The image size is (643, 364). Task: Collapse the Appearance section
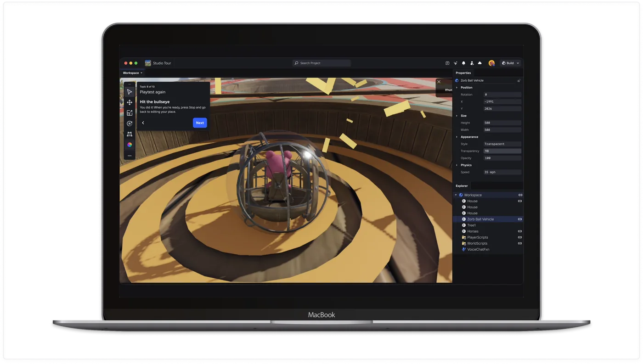(x=457, y=137)
